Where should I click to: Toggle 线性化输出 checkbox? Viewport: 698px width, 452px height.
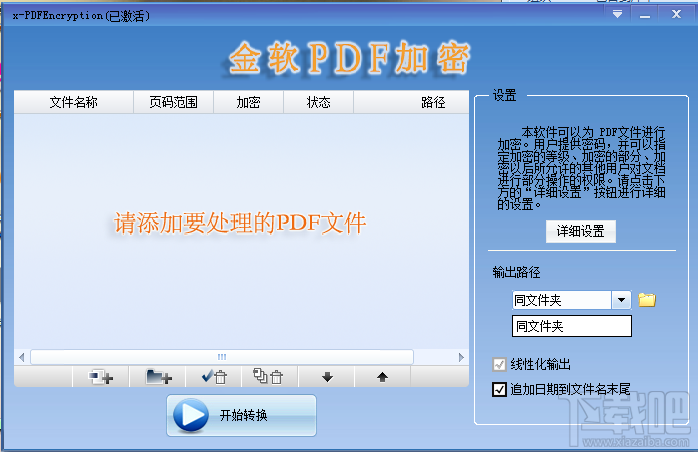499,364
